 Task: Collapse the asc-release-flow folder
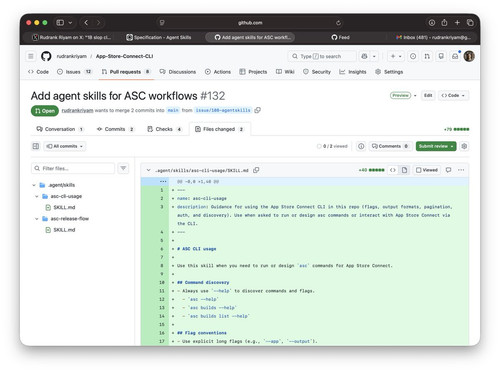click(x=37, y=219)
